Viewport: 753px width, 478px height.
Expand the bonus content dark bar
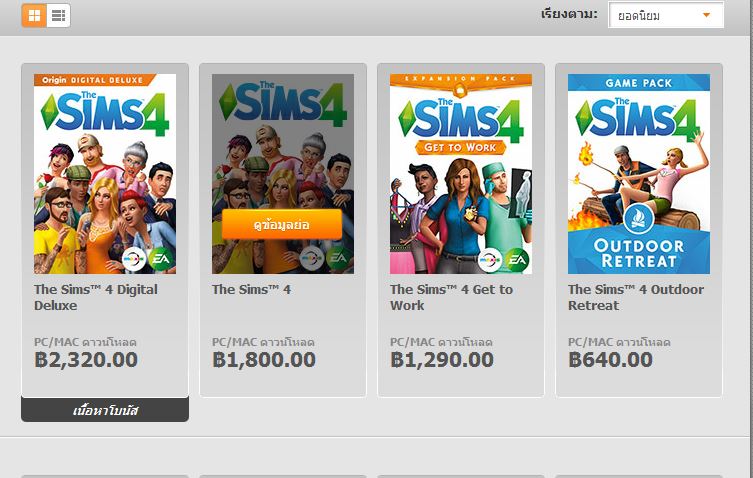[x=105, y=410]
